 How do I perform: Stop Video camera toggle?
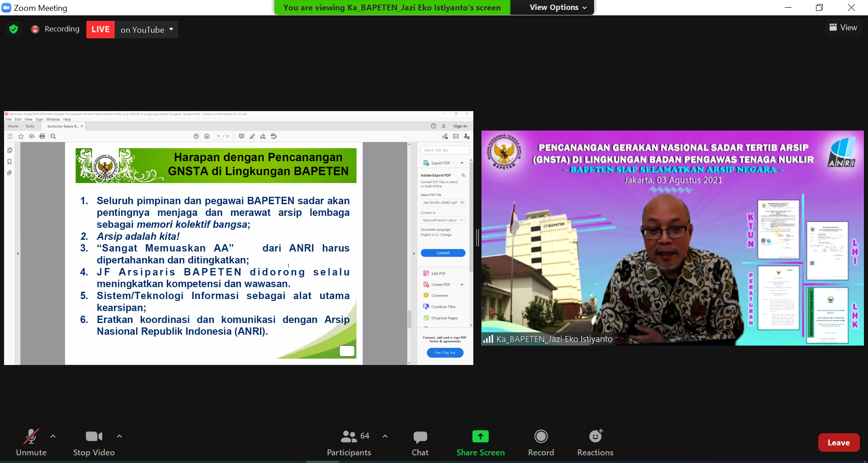[94, 442]
